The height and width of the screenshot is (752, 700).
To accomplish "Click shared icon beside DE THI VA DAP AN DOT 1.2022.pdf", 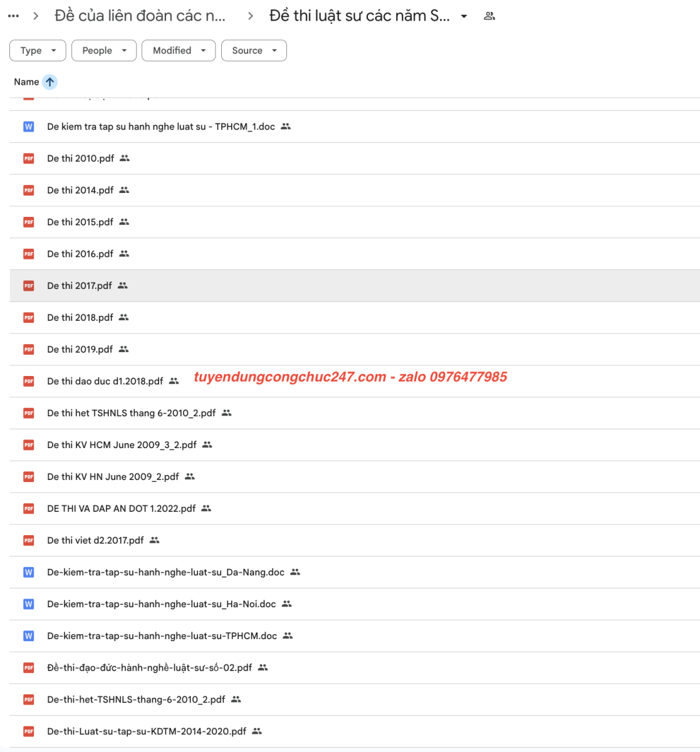I will tap(206, 508).
